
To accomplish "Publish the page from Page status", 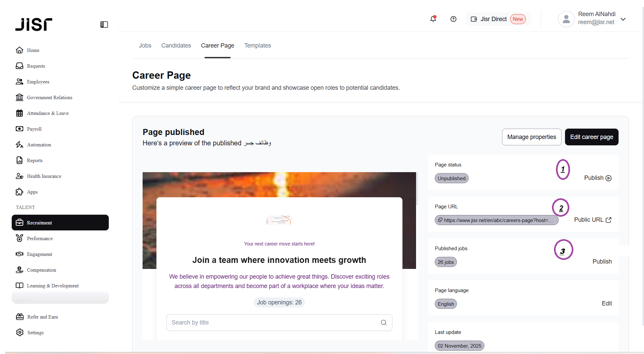I will point(597,178).
